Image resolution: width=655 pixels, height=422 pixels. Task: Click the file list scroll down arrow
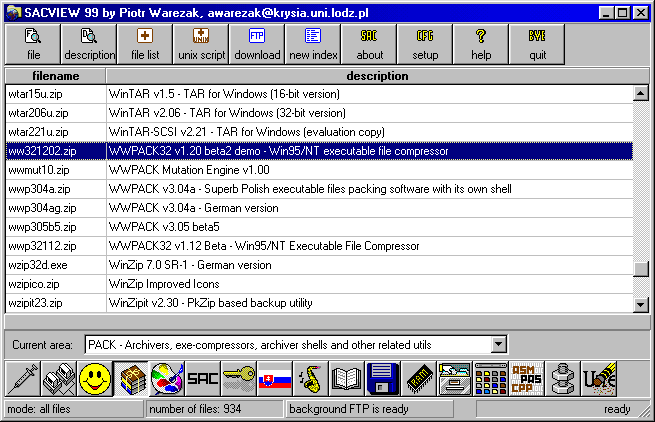pyautogui.click(x=640, y=304)
